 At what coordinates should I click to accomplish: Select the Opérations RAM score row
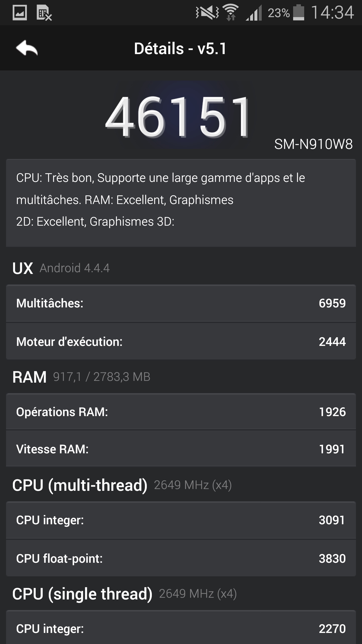[x=181, y=412]
